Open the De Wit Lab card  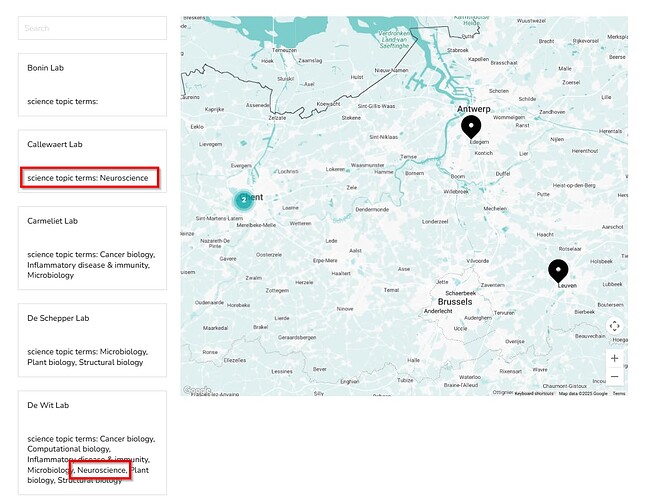[x=92, y=443]
